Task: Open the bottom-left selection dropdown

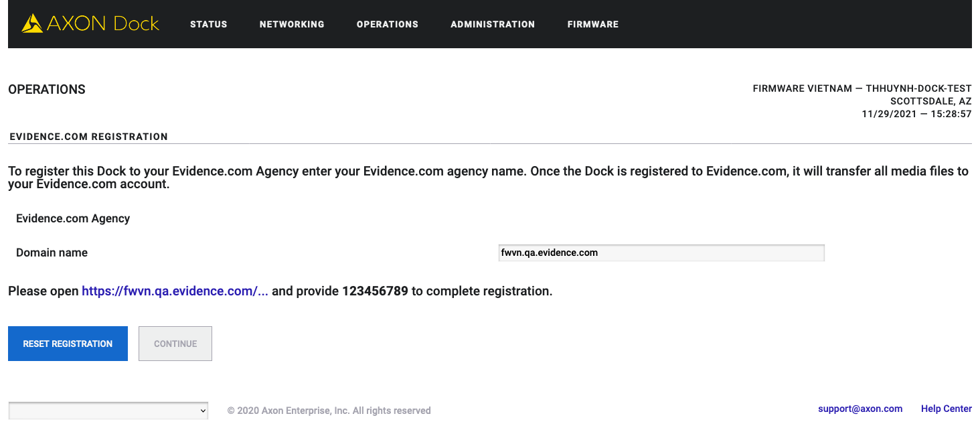Action: click(x=107, y=410)
